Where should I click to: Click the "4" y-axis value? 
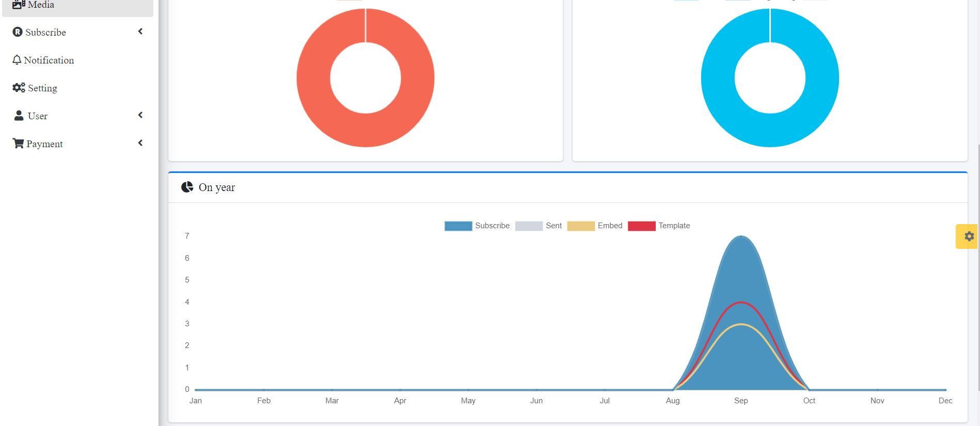tap(187, 302)
